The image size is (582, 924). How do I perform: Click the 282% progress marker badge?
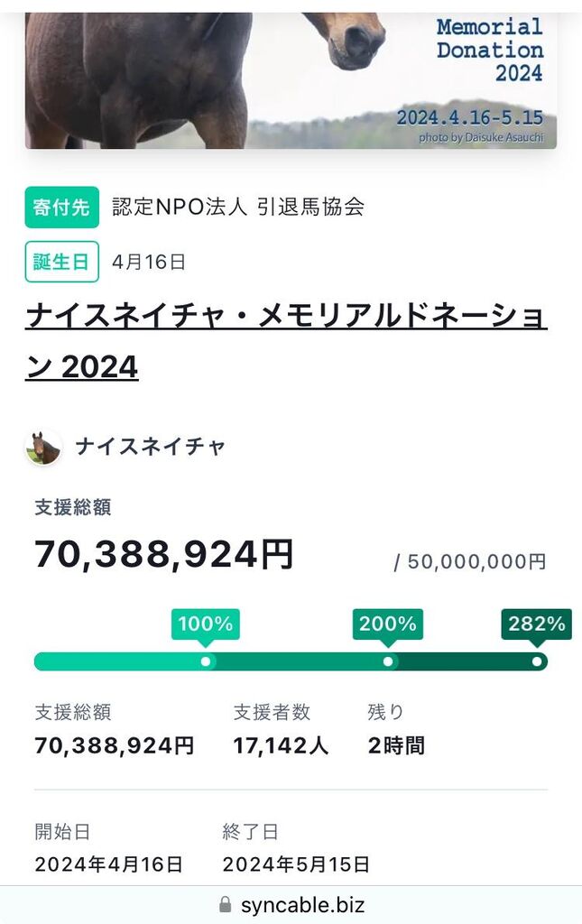tap(536, 624)
